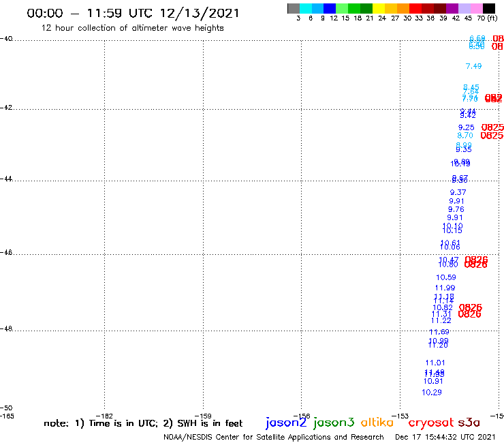Click the bright red swatch in the legend
The image size is (504, 443).
[415, 8]
